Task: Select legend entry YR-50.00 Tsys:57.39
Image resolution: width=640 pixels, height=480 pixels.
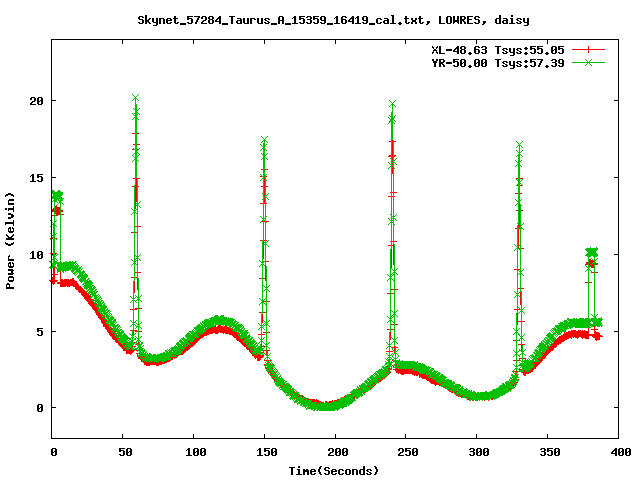Action: (x=498, y=63)
